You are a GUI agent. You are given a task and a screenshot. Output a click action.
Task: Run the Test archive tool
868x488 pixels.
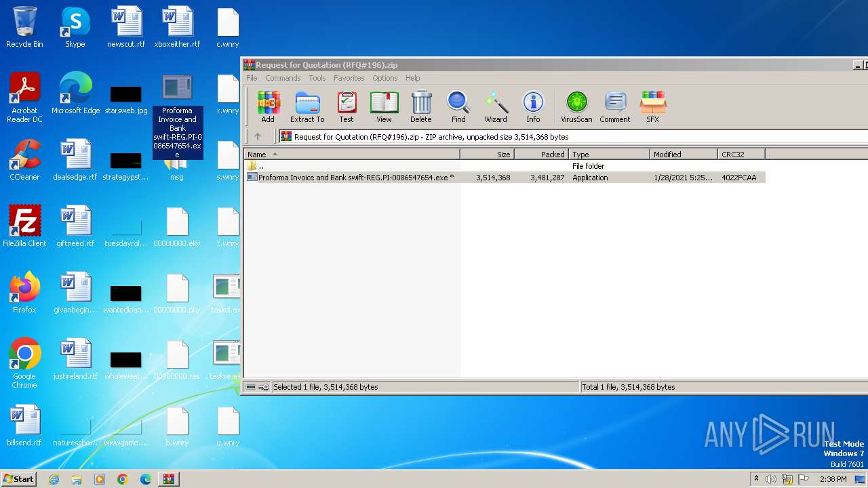point(347,107)
